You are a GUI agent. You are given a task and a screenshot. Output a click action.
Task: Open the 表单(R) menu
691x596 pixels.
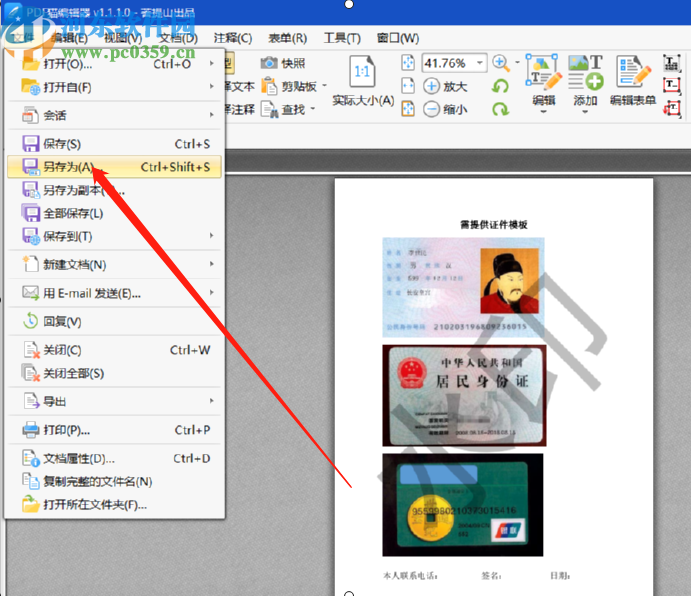coord(288,38)
